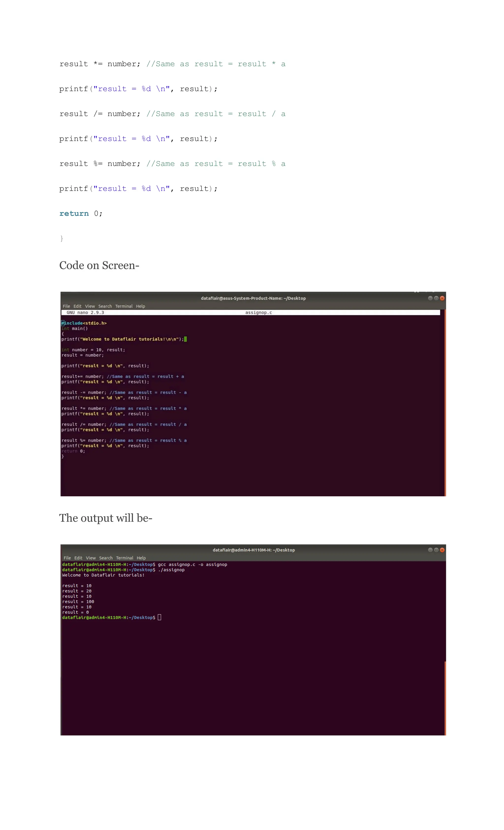Open File menu in the nano terminal window

[66, 306]
